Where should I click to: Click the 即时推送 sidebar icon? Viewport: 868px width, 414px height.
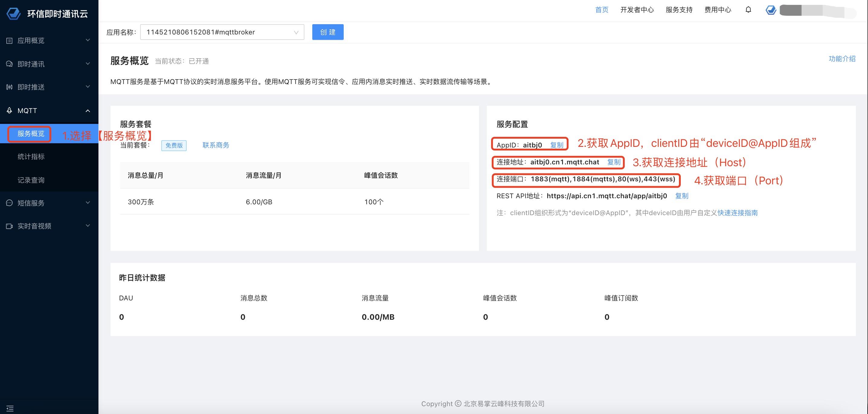click(x=9, y=87)
